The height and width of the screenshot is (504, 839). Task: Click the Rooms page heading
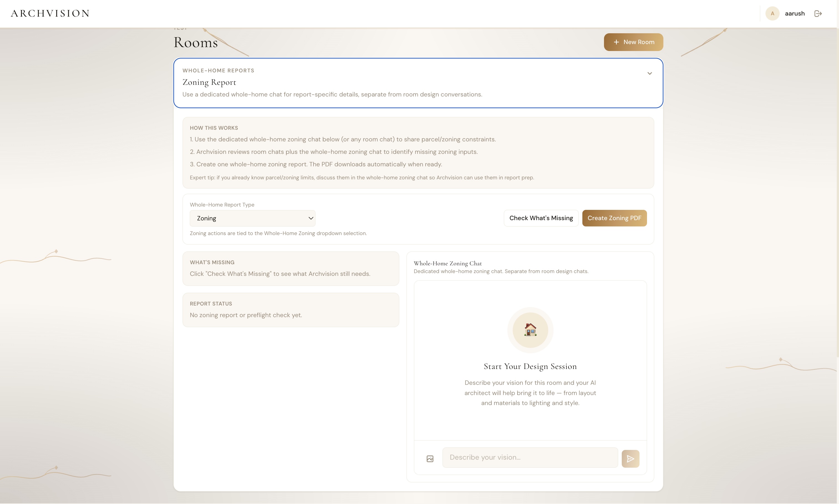(196, 42)
